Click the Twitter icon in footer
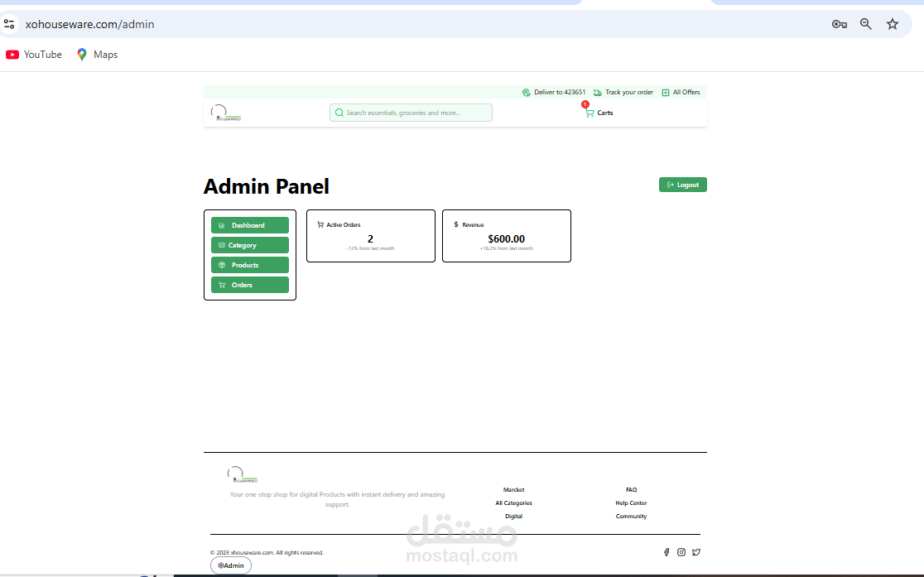 point(696,552)
